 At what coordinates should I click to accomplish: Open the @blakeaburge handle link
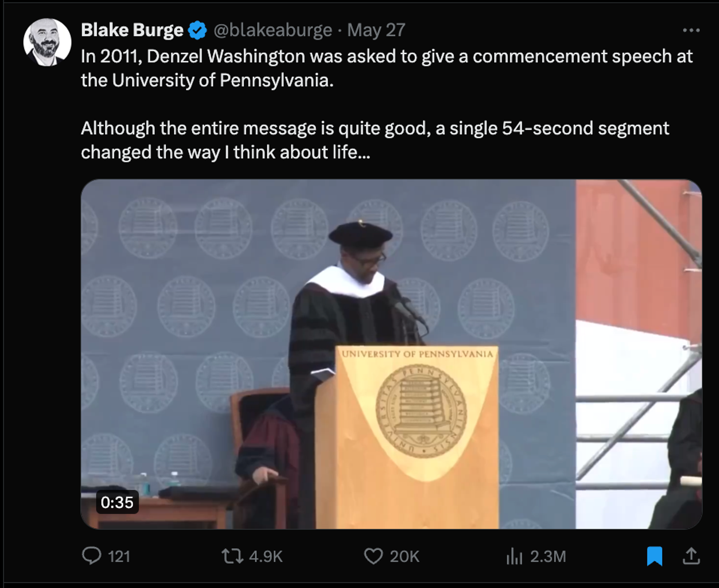click(273, 30)
